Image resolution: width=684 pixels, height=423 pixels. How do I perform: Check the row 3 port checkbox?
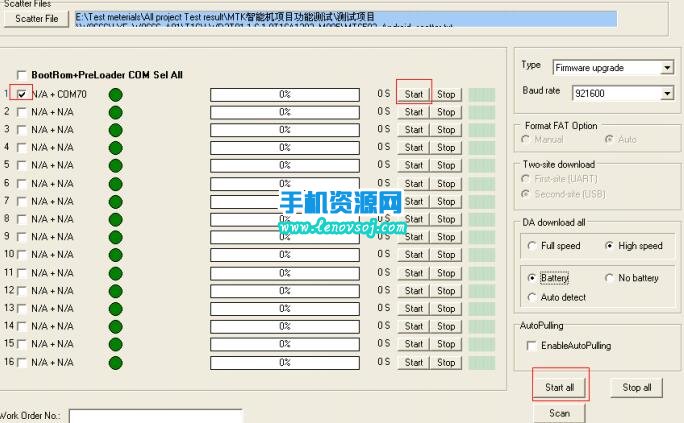pyautogui.click(x=21, y=130)
